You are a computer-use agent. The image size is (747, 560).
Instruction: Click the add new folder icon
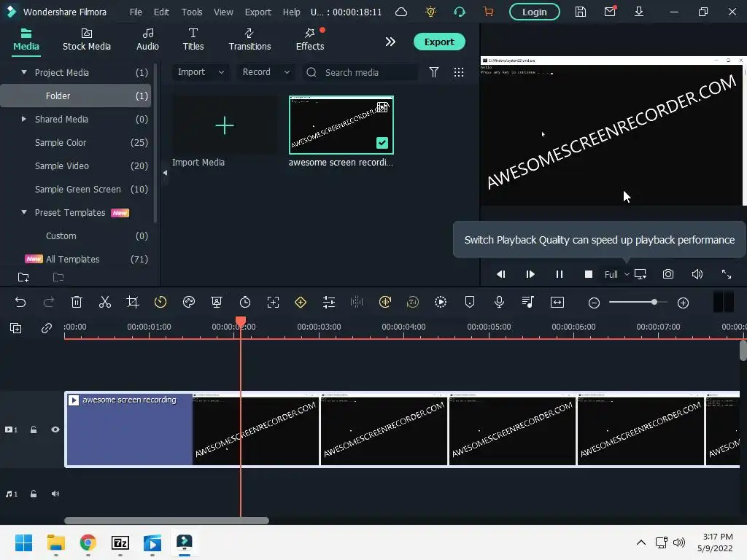23,276
